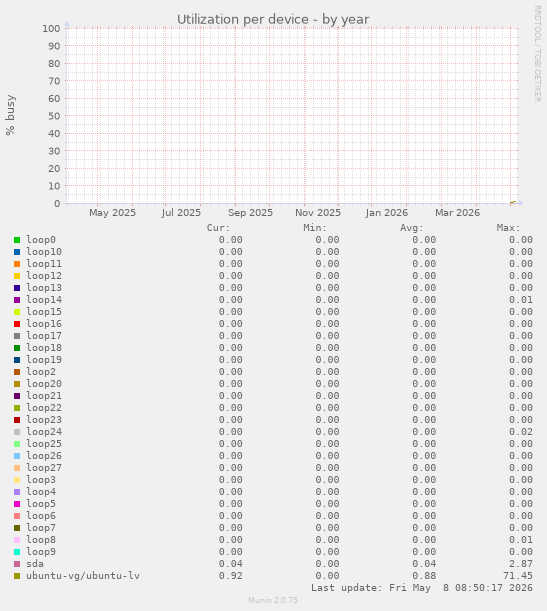Select the sda device label

(35, 564)
